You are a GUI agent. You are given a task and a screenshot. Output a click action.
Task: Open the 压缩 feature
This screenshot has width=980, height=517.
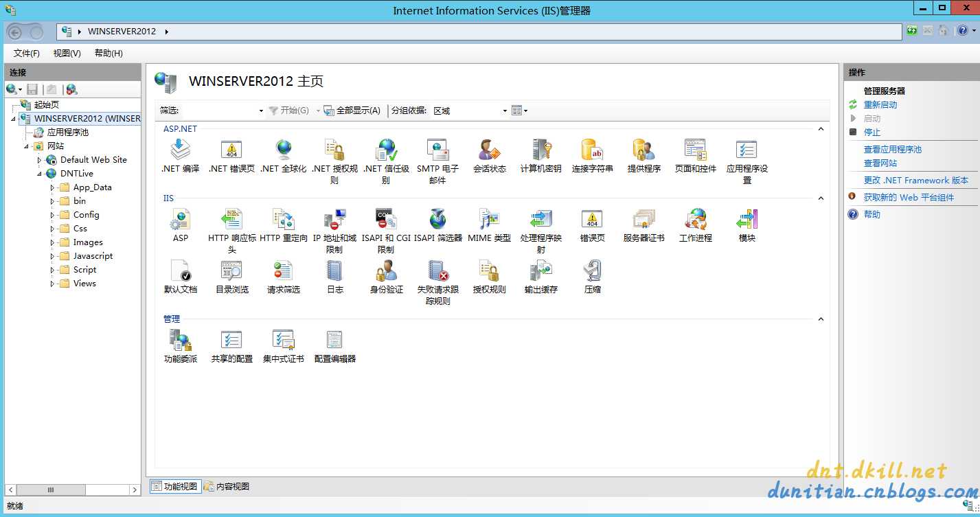tap(593, 277)
